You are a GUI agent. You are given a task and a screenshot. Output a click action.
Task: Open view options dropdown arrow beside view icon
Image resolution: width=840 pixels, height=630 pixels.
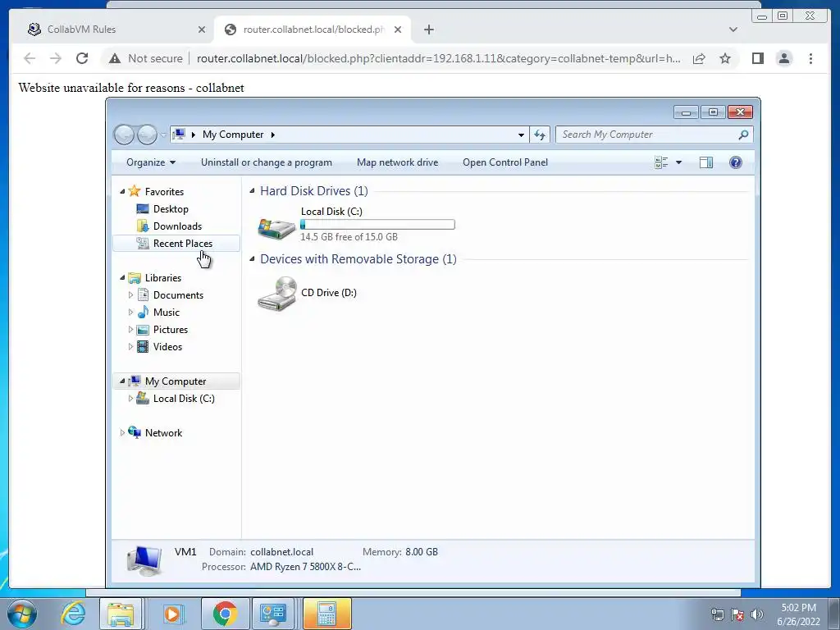(678, 162)
